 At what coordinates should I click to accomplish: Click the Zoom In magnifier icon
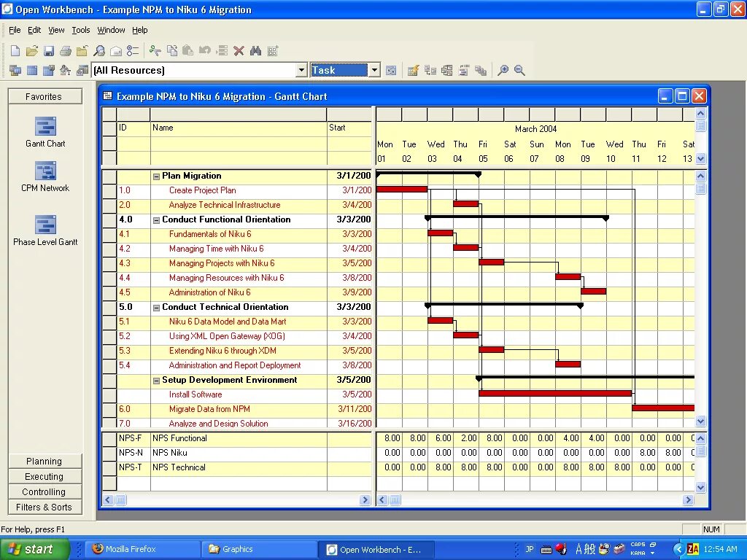pos(503,71)
